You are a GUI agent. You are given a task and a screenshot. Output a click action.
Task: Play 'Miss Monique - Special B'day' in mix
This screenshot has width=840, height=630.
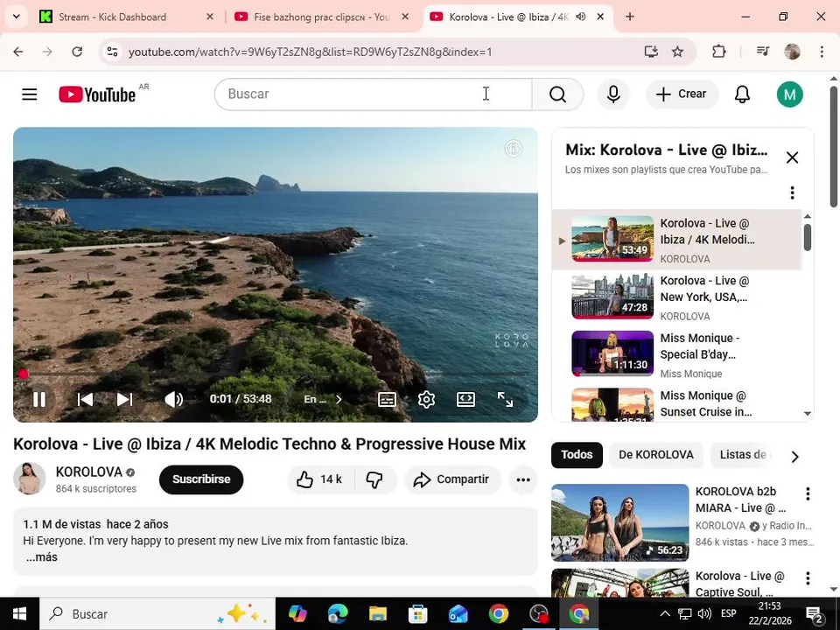(676, 354)
